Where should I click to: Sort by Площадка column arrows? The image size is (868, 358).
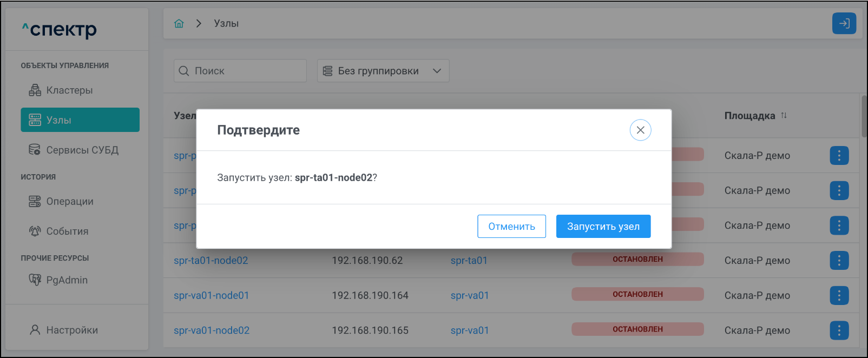pos(784,116)
